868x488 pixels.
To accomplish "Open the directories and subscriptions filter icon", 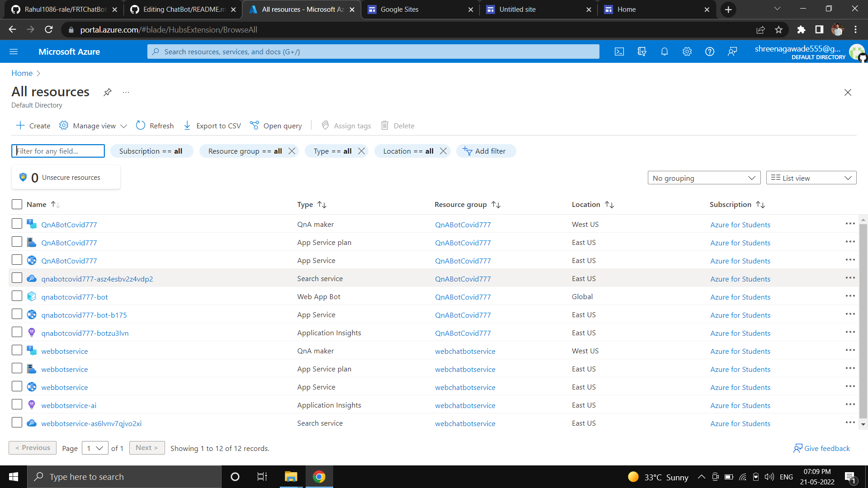I will coord(642,52).
